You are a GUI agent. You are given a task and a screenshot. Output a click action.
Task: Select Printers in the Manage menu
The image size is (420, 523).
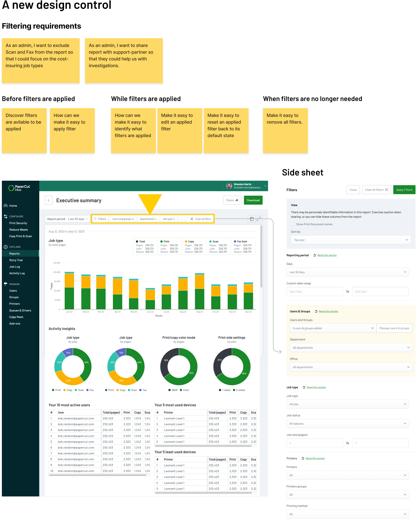click(15, 304)
